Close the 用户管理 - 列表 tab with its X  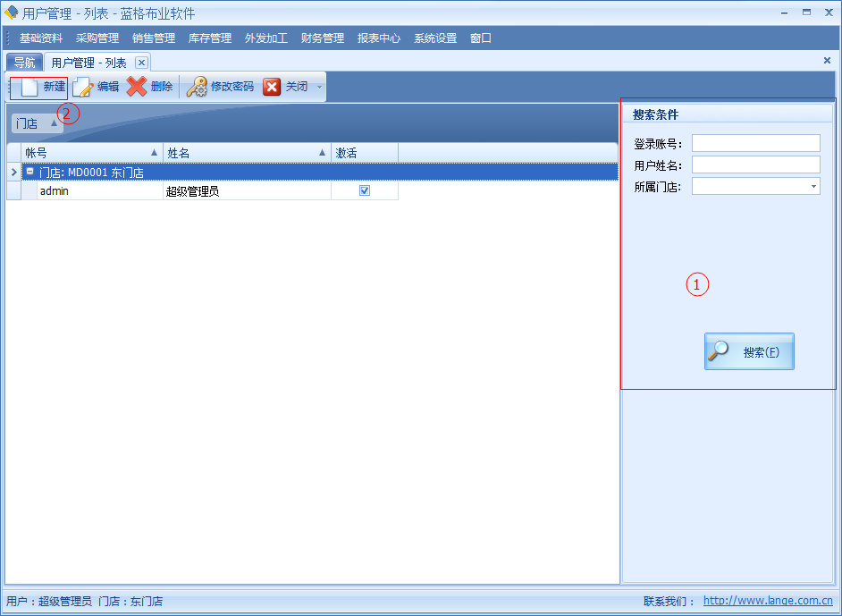(x=141, y=63)
